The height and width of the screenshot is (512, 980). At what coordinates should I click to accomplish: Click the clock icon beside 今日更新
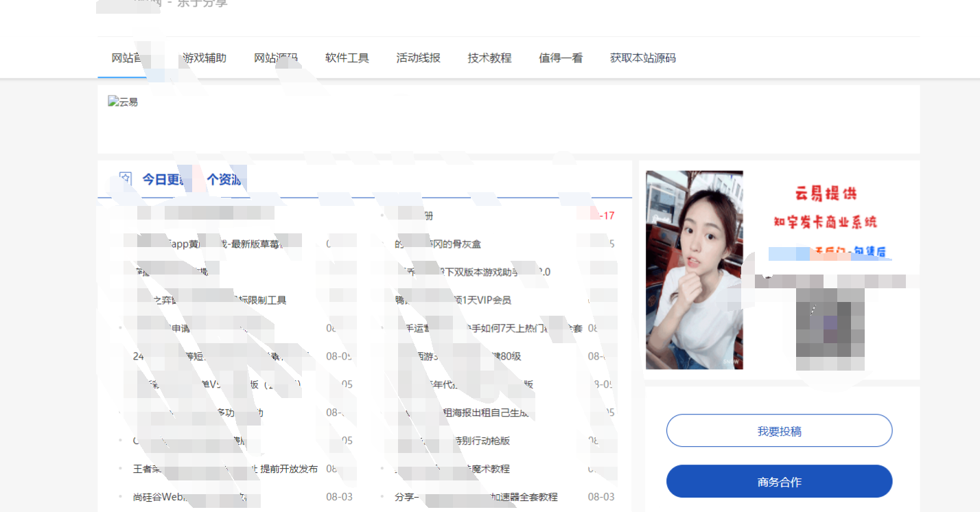click(124, 178)
